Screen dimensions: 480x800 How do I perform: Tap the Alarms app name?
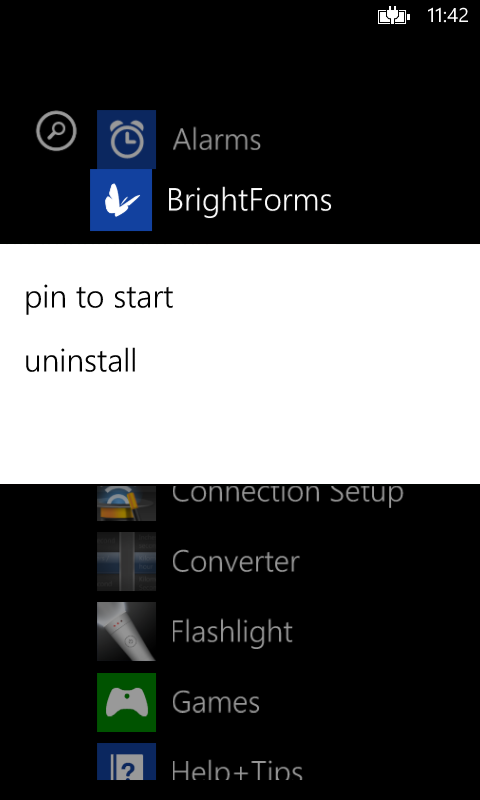[217, 140]
